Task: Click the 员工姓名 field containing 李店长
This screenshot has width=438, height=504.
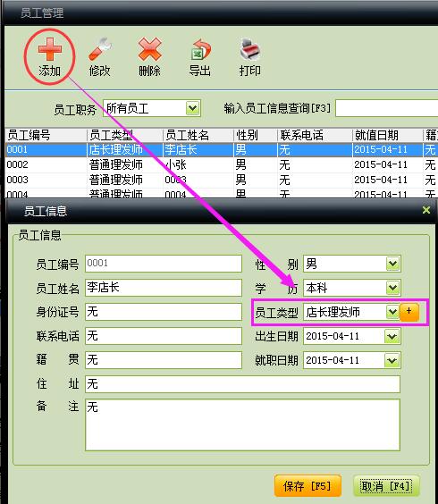Action: (x=164, y=288)
